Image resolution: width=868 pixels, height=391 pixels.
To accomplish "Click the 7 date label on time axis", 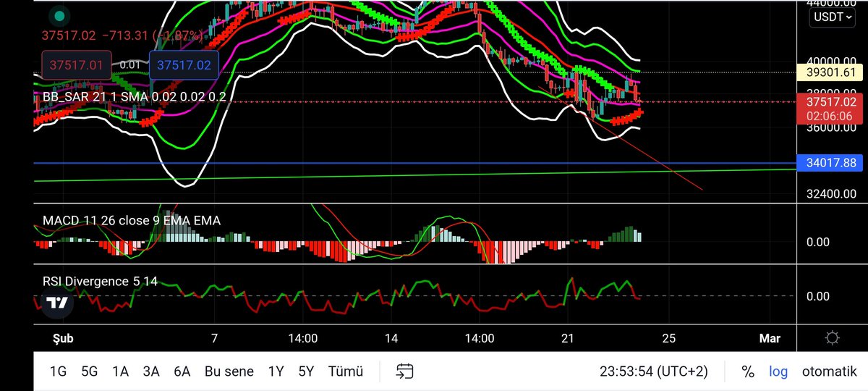I will click(x=214, y=338).
